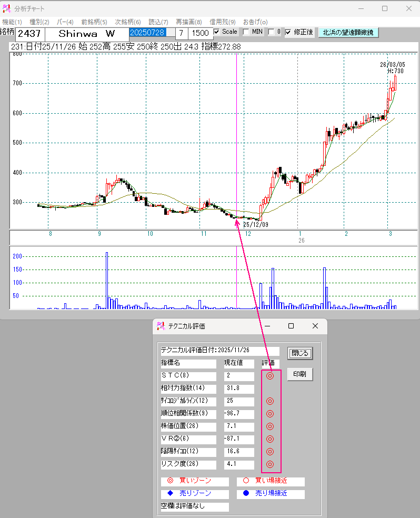Click the 株価位置 value 7.1

pyautogui.click(x=239, y=426)
